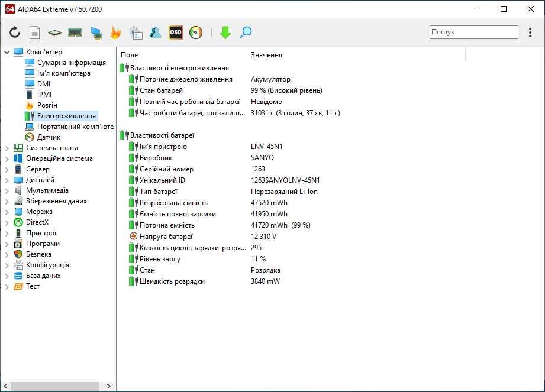Select Сумарна інформація in the tree
Image resolution: width=545 pixels, height=392 pixels.
[71, 63]
